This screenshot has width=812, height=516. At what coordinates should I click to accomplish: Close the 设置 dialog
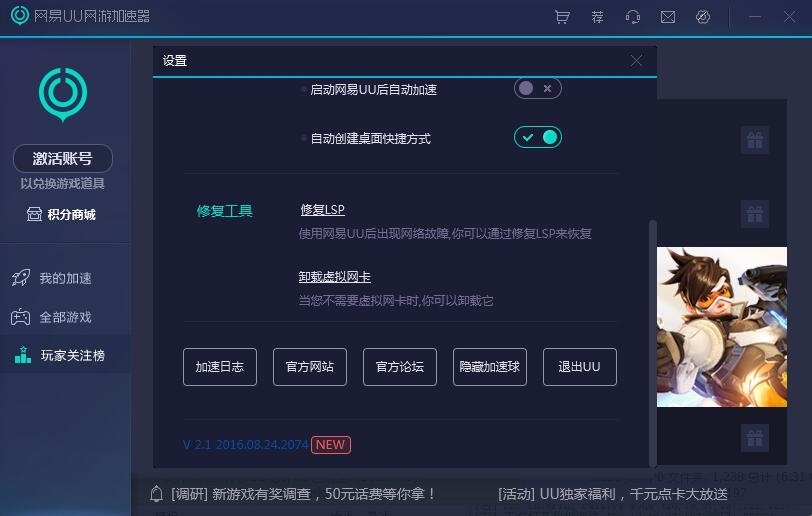click(x=636, y=61)
